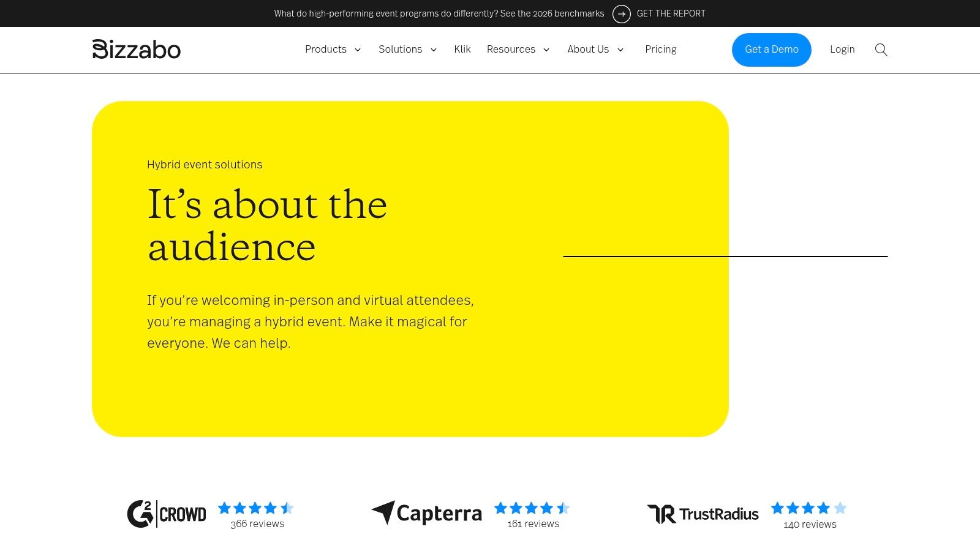Click the G2 Crowd logo
Image resolution: width=980 pixels, height=551 pixels.
(167, 514)
